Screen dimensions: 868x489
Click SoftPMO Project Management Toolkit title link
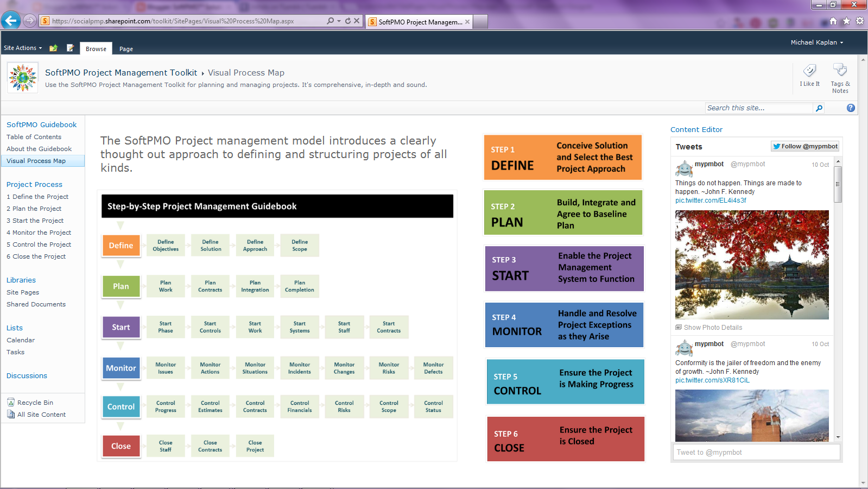(x=121, y=73)
